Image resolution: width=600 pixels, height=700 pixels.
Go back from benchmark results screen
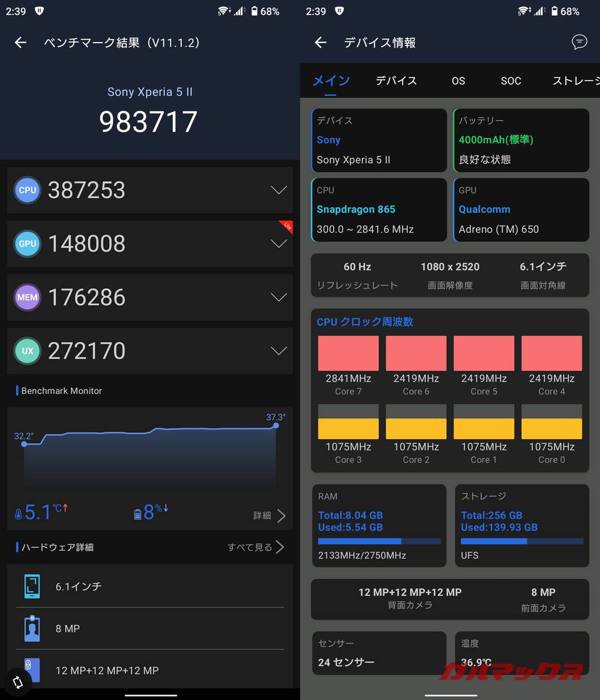coord(20,43)
